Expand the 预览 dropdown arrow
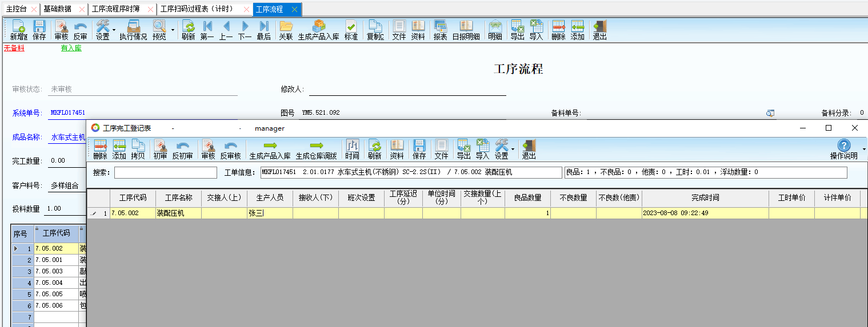The image size is (868, 327). (x=173, y=30)
